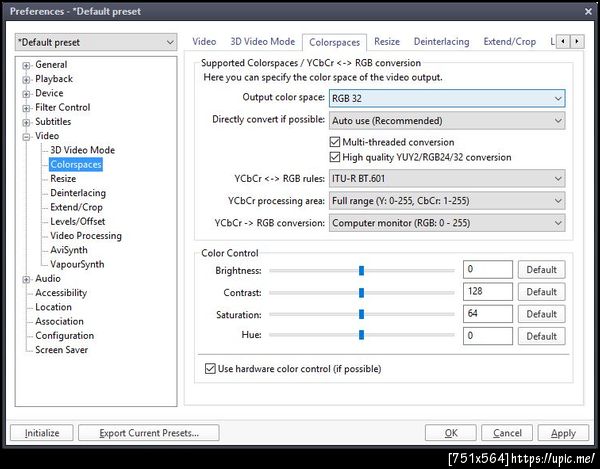Confirm settings with OK button
Viewport: 600px width, 469px height.
pyautogui.click(x=451, y=433)
